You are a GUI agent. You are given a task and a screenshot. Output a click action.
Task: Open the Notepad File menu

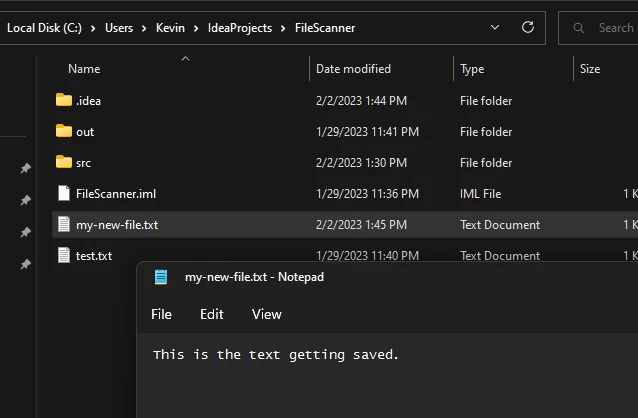[161, 314]
